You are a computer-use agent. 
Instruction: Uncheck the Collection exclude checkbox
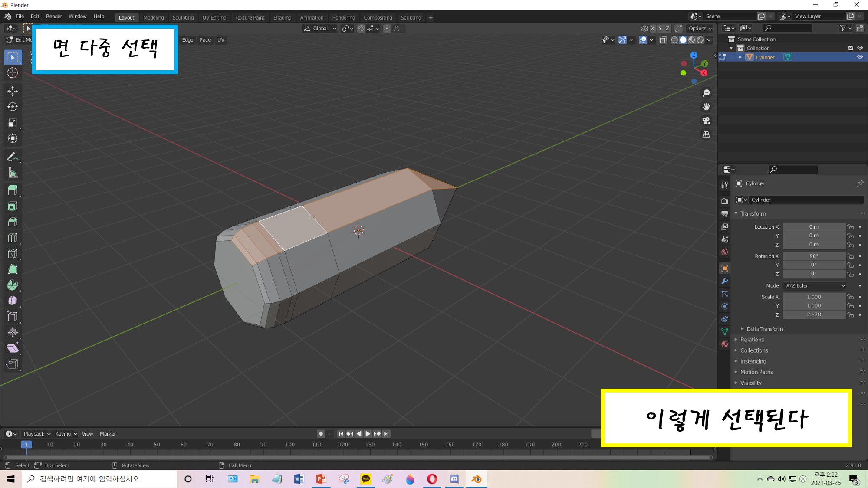pos(851,48)
